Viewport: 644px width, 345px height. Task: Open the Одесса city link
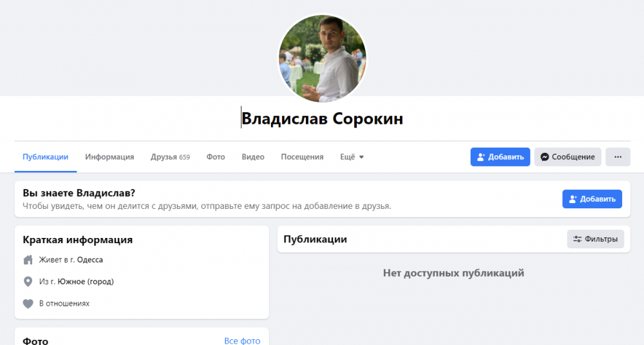pyautogui.click(x=90, y=260)
